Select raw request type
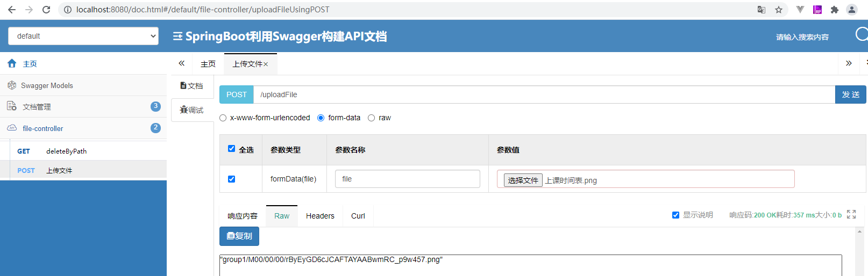Viewport: 868px width, 276px height. coord(371,118)
